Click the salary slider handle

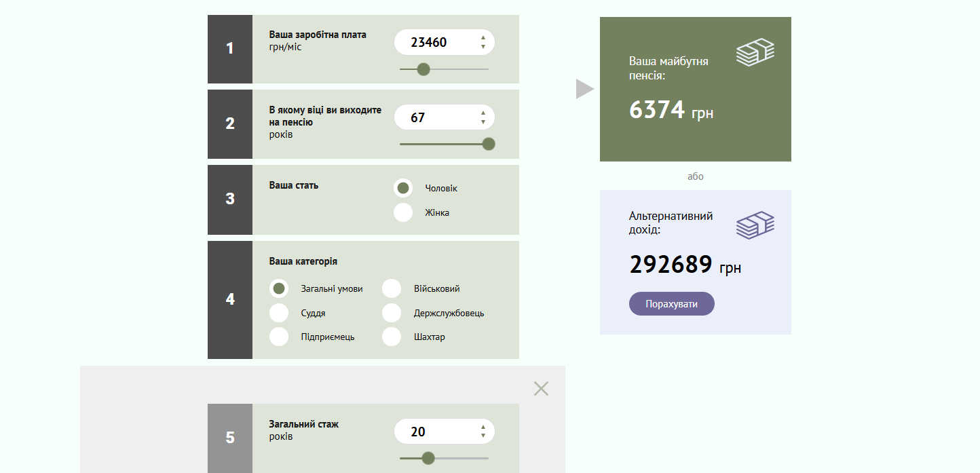(x=423, y=69)
